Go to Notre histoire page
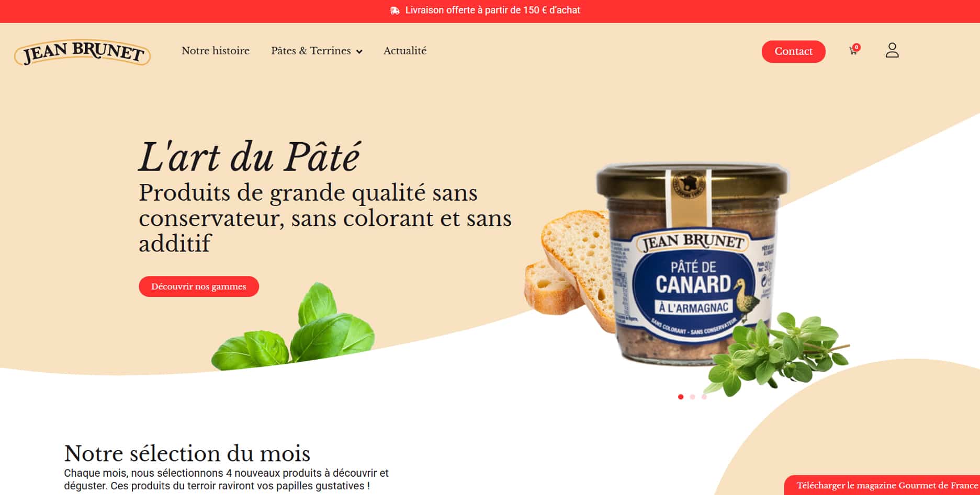The width and height of the screenshot is (980, 495). coord(216,51)
